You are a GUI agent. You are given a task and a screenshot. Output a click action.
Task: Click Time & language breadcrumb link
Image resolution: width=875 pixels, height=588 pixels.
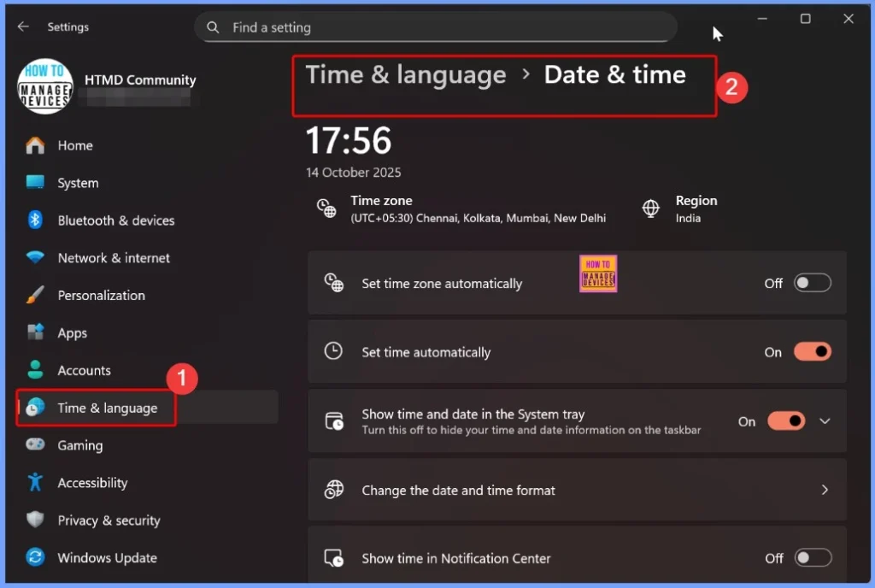coord(406,75)
